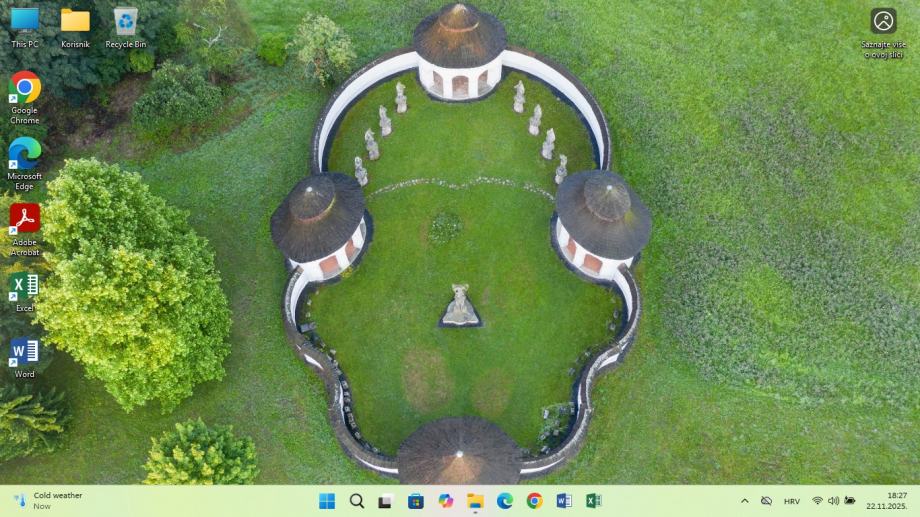Open the clock showing 18:27 22.11.2025.
This screenshot has width=920, height=517.
[887, 501]
